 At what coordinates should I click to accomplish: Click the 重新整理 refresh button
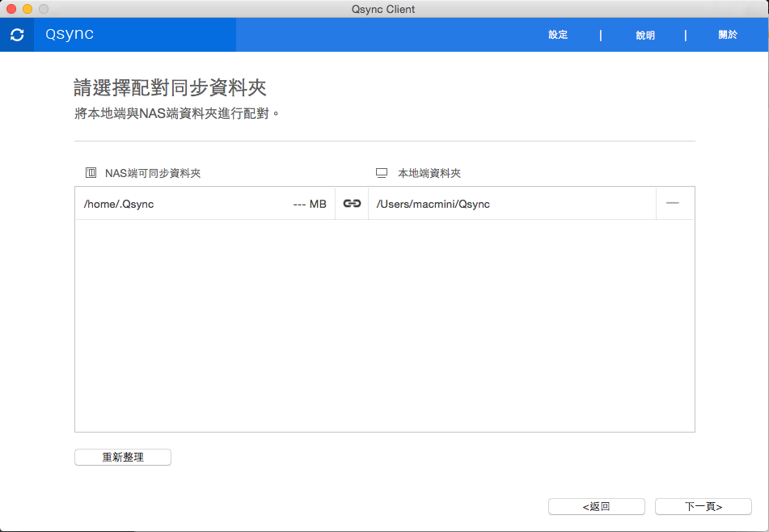[123, 457]
